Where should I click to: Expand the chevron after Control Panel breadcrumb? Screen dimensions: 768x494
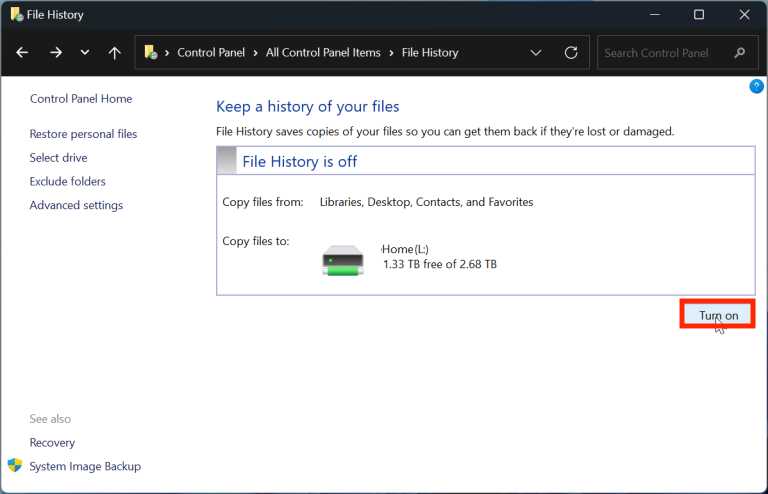(x=255, y=53)
